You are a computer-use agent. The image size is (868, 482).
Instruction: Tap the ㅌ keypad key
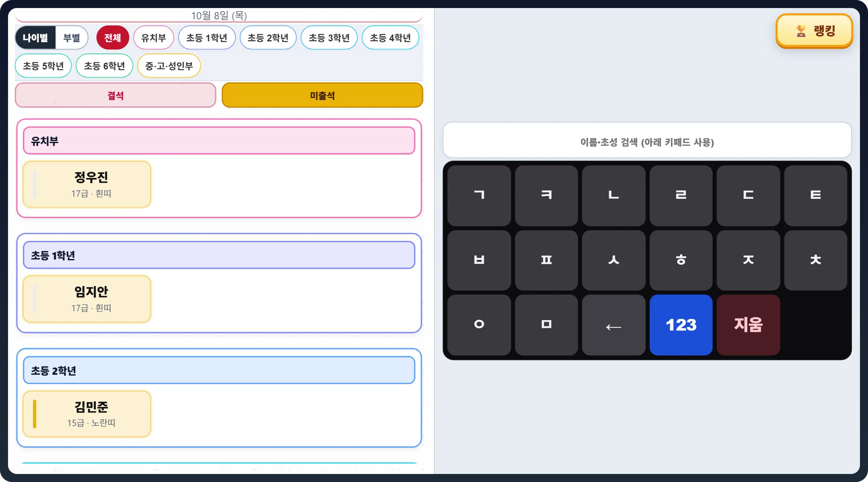tap(816, 196)
